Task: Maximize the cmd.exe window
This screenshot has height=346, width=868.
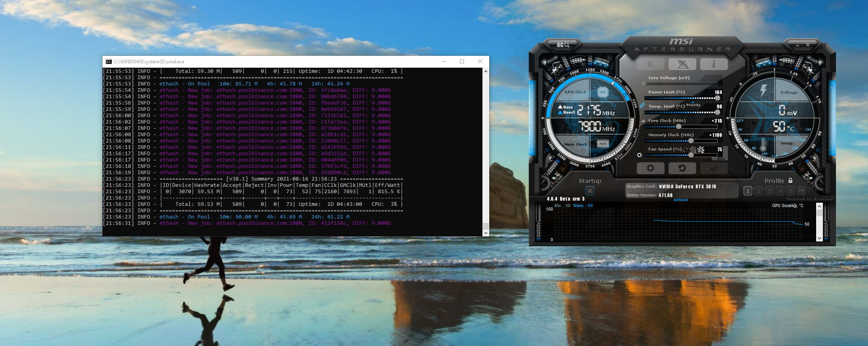Action: coord(462,61)
